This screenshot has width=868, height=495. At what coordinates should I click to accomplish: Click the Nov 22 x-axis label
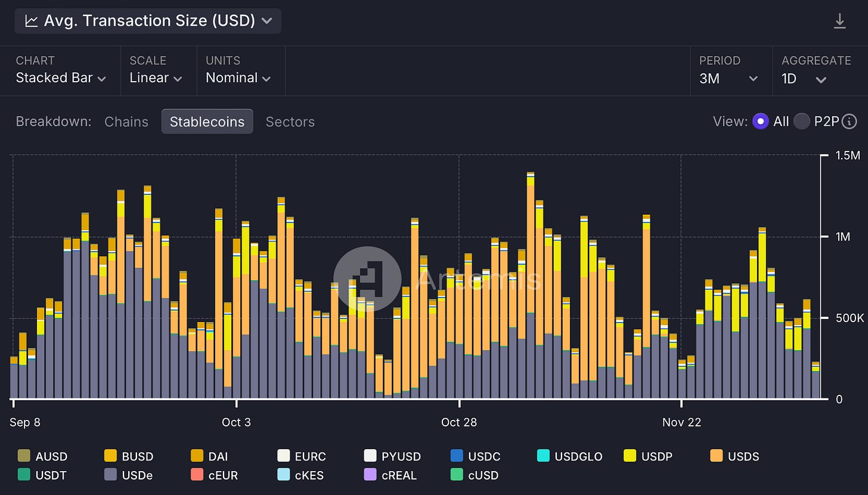pos(681,422)
